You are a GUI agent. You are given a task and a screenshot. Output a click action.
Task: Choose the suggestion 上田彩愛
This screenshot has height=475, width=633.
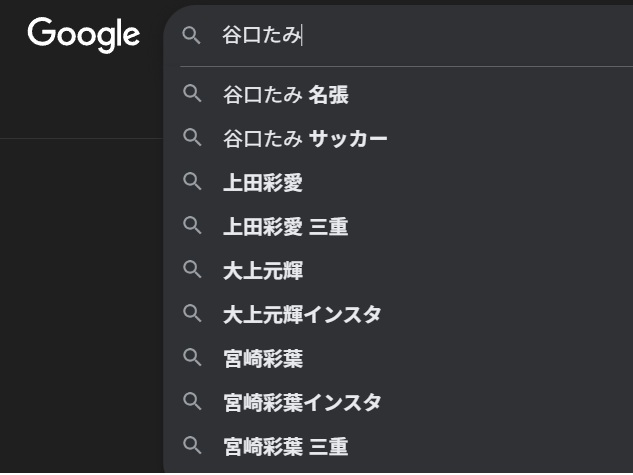262,183
